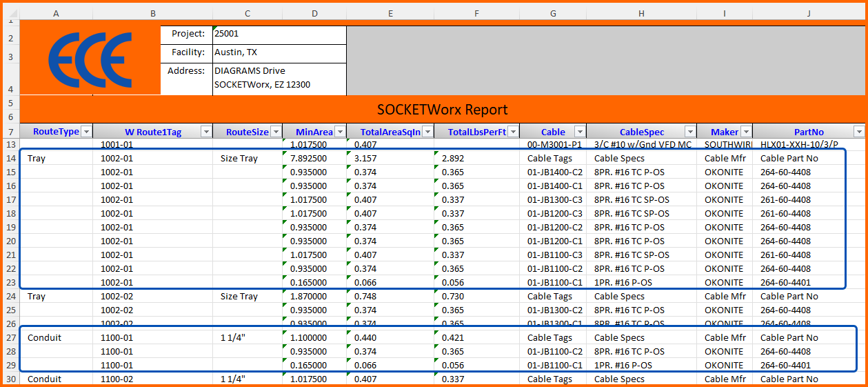Select cable cell 01-JB1400-C1
The width and height of the screenshot is (868, 387).
pos(554,186)
